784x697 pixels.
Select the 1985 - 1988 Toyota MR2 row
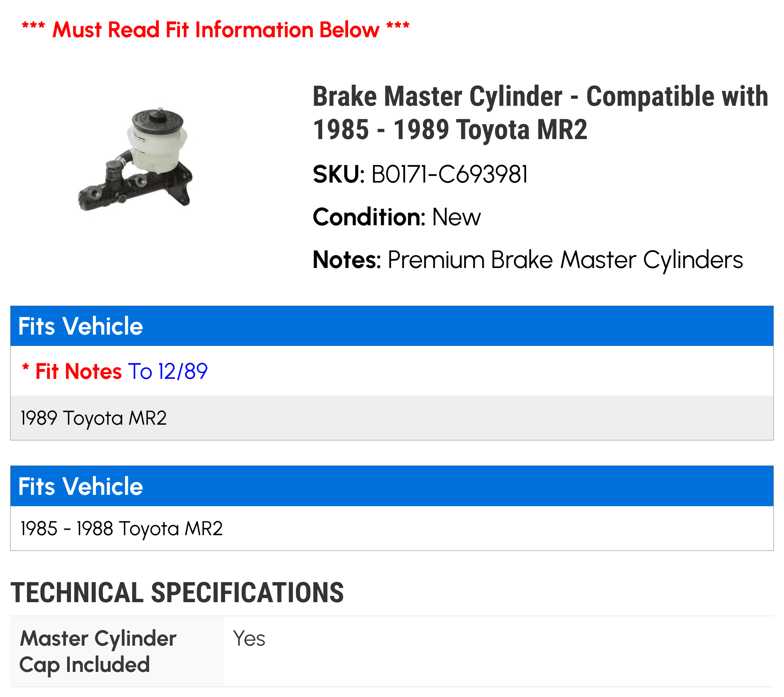(x=122, y=529)
